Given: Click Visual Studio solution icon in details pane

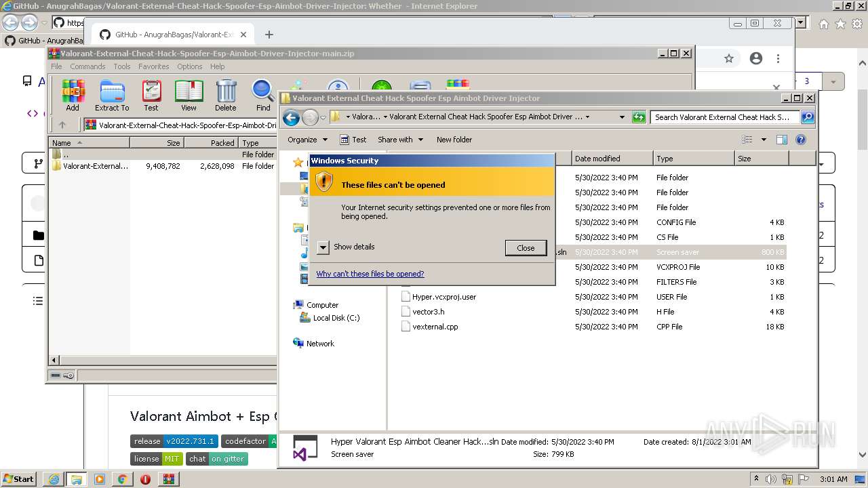Looking at the screenshot, I should click(x=304, y=448).
